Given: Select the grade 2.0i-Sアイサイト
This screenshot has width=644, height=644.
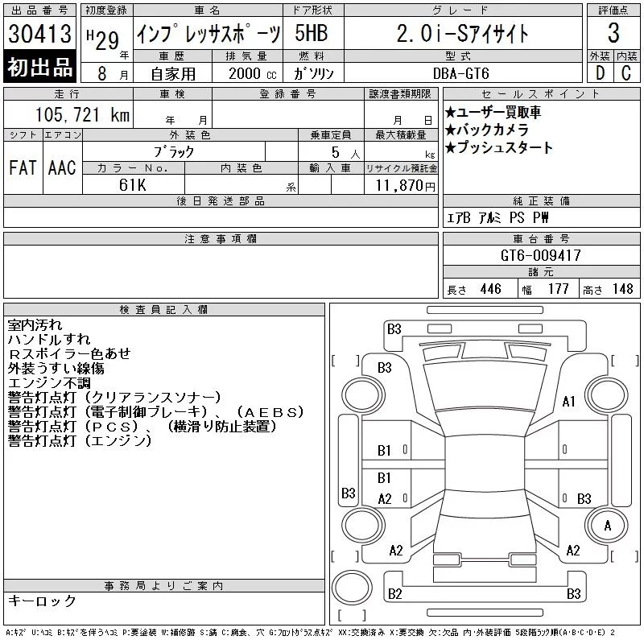Looking at the screenshot, I should point(462,33).
